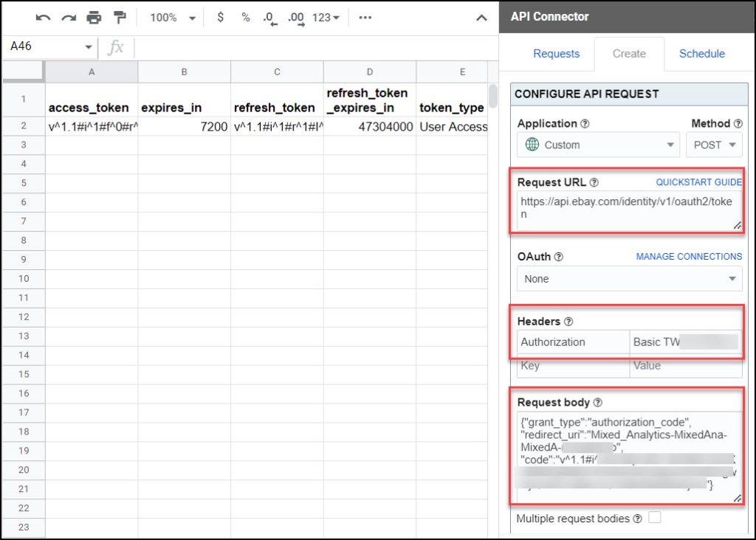The width and height of the screenshot is (756, 540).
Task: Open help for Multiple request bodies
Action: [637, 519]
